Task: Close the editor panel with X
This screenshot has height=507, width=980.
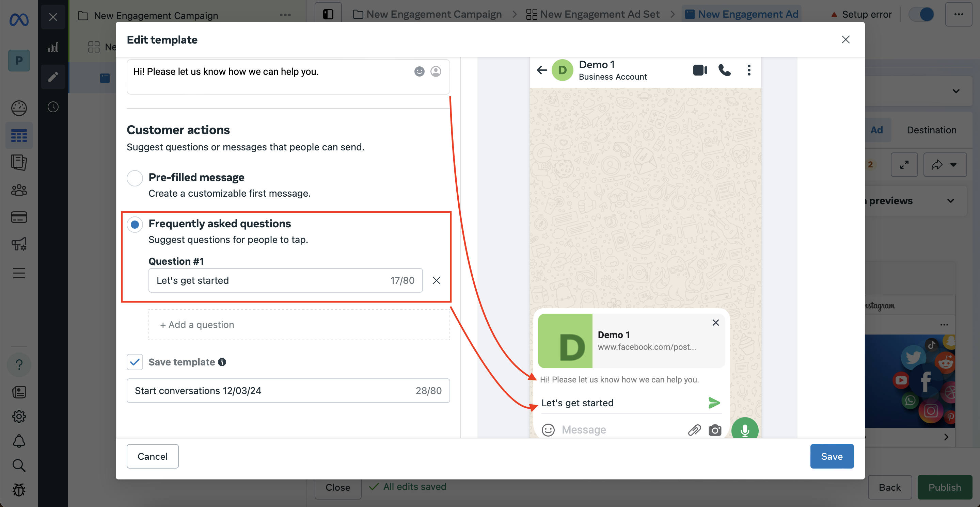Action: click(53, 17)
